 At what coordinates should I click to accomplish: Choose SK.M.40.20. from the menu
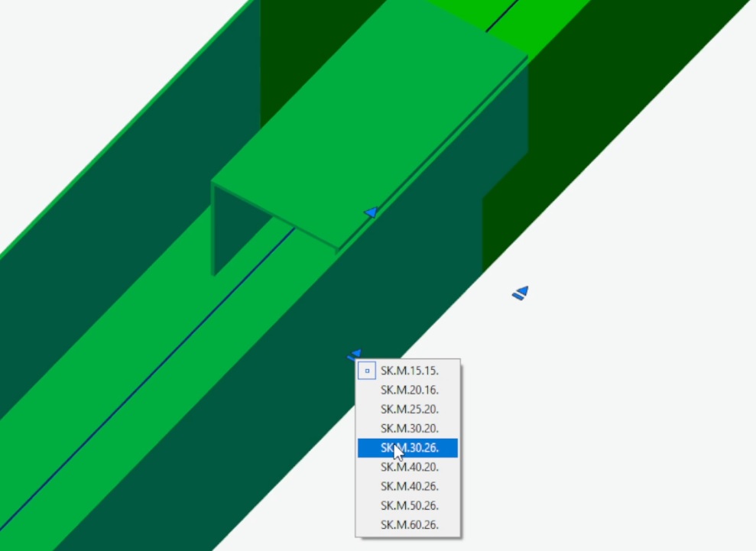pyautogui.click(x=409, y=467)
